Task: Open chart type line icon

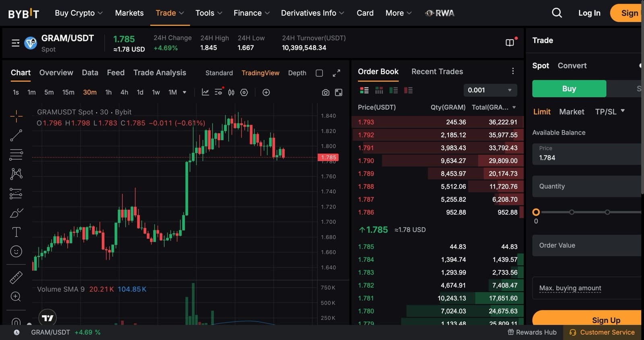Action: [205, 92]
